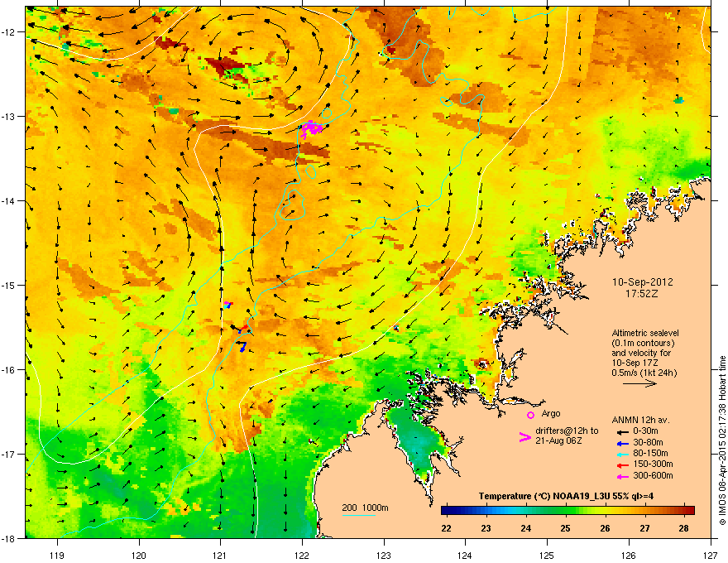Click longitude axis label 125
Viewport: 728px width, 563px height.
[x=547, y=555]
